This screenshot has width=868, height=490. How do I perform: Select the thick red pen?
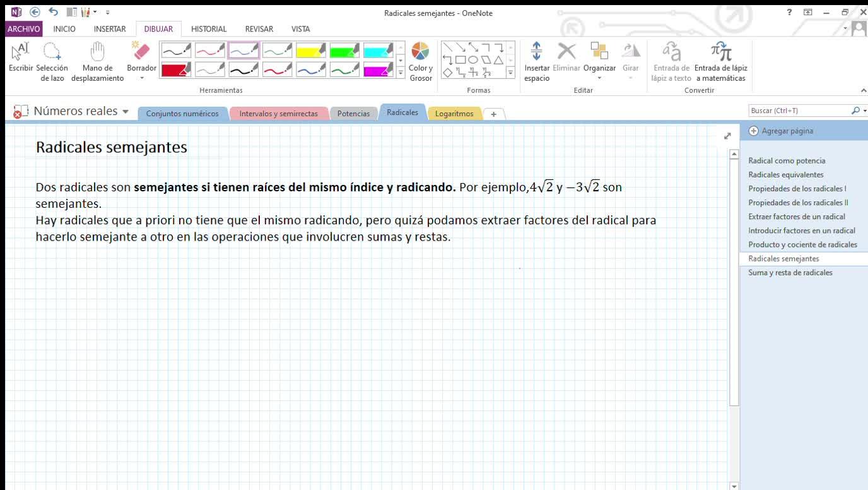pos(278,69)
